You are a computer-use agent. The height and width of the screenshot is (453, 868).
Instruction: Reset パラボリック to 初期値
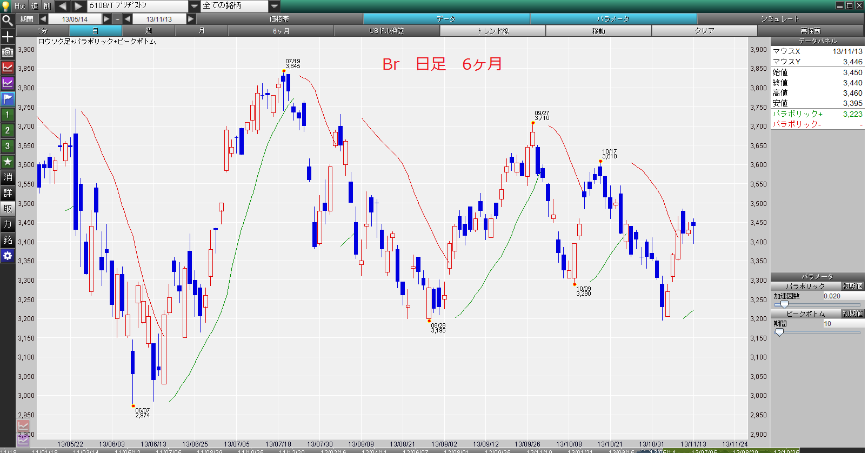pyautogui.click(x=852, y=286)
